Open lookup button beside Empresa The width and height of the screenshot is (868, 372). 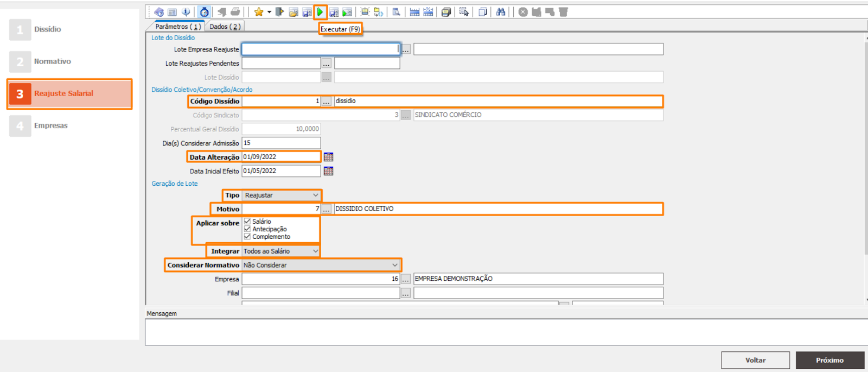pos(406,279)
